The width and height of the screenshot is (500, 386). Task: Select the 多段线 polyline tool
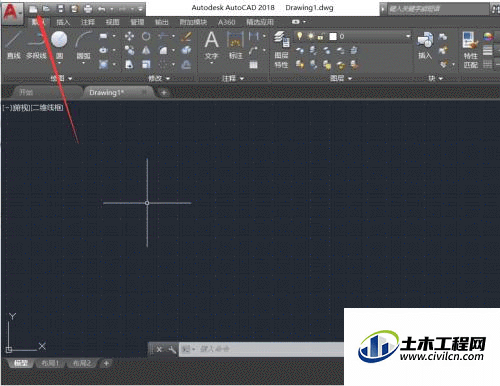36,45
